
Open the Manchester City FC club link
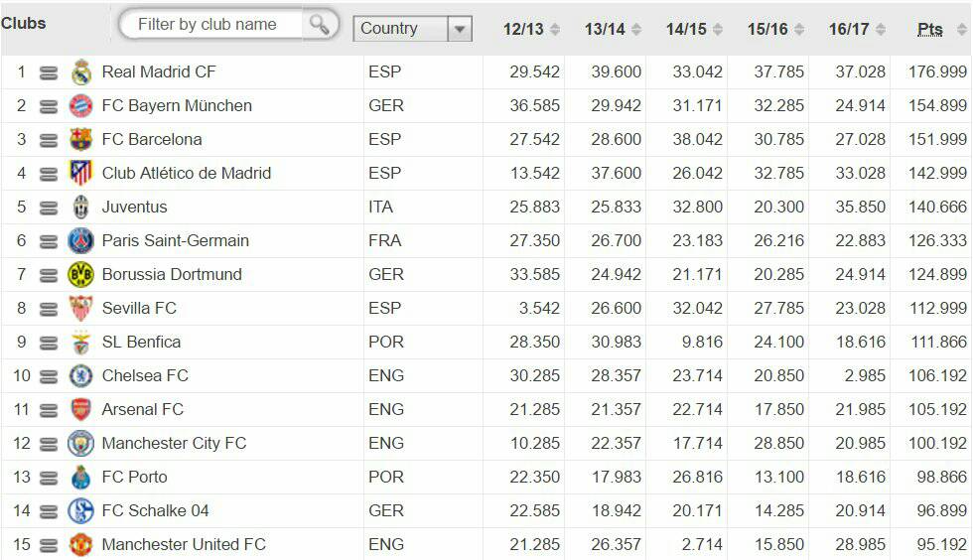click(x=174, y=444)
